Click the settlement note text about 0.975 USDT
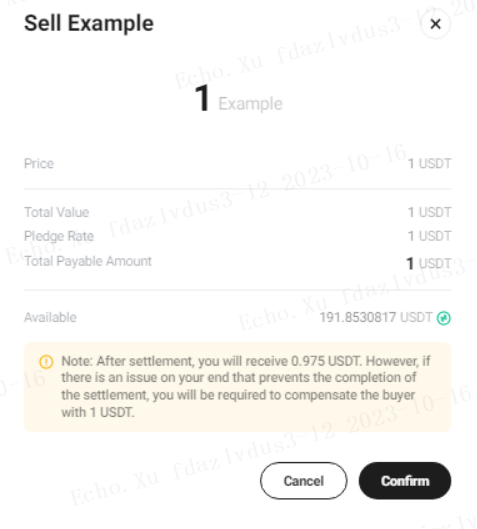This screenshot has width=477, height=529. tap(246, 387)
